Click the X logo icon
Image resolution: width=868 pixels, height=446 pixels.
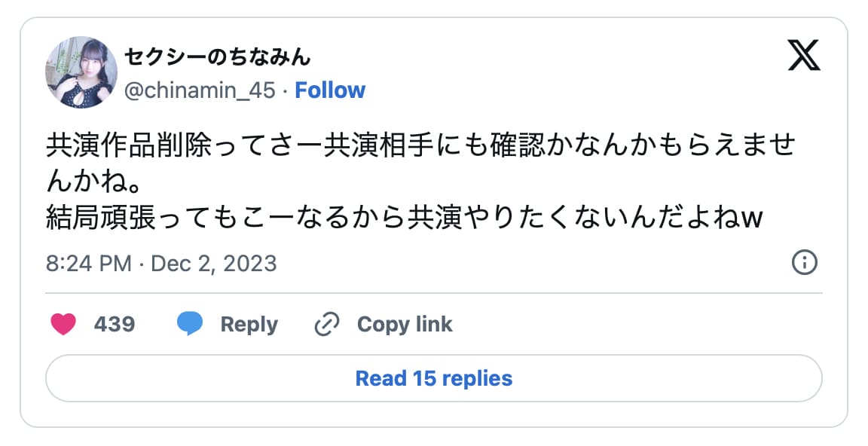pyautogui.click(x=804, y=55)
